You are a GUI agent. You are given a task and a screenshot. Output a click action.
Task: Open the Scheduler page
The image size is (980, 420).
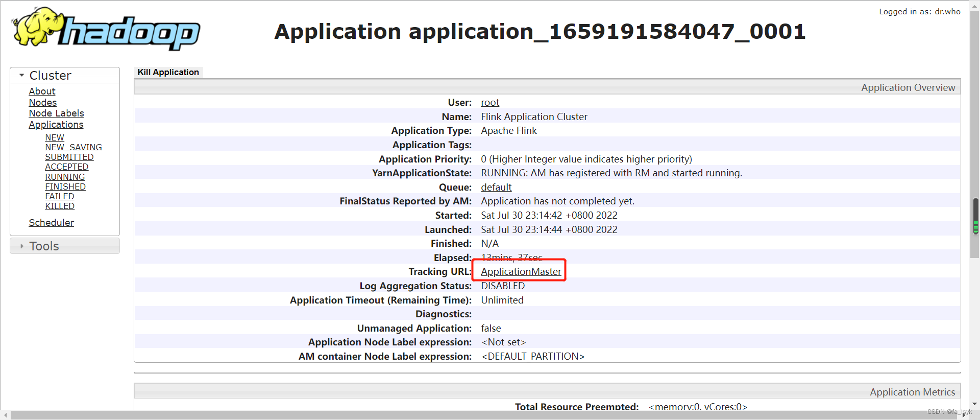51,222
